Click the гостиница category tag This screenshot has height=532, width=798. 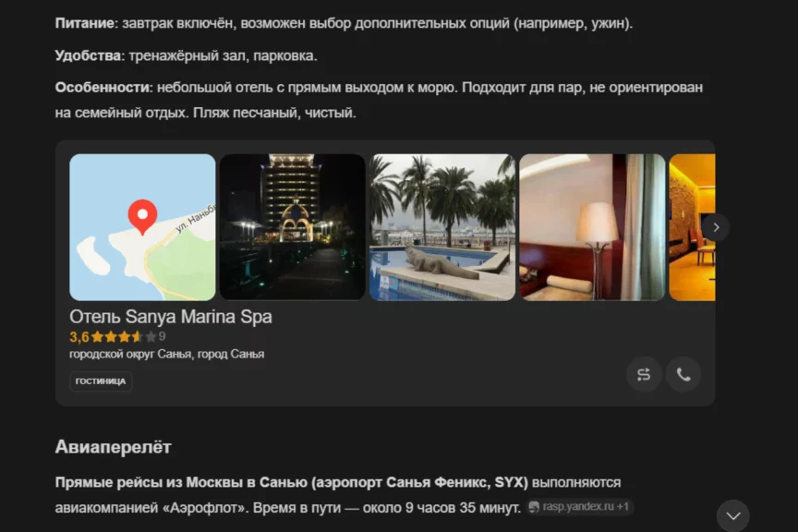point(101,381)
